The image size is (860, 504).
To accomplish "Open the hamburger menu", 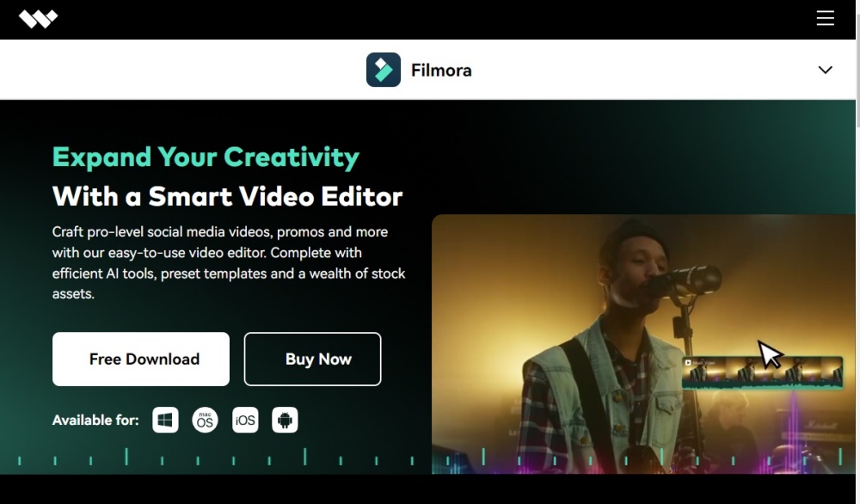I will tap(825, 18).
